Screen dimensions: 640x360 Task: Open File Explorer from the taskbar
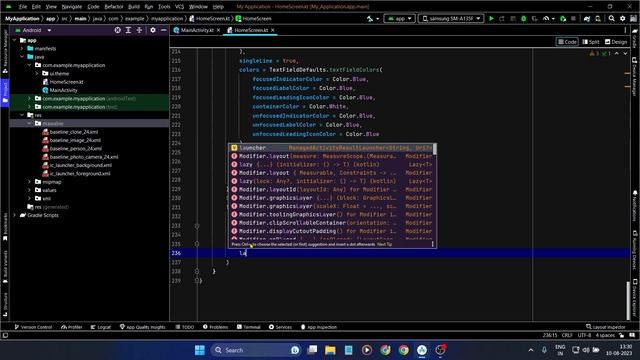tap(330, 350)
